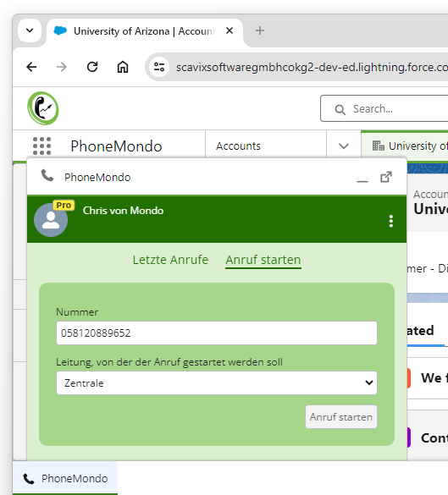
Task: Close the University of Arizona browser tab
Action: [230, 30]
